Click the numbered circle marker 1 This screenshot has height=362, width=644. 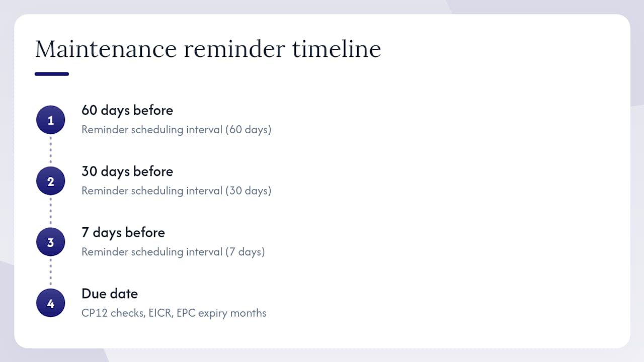(50, 120)
